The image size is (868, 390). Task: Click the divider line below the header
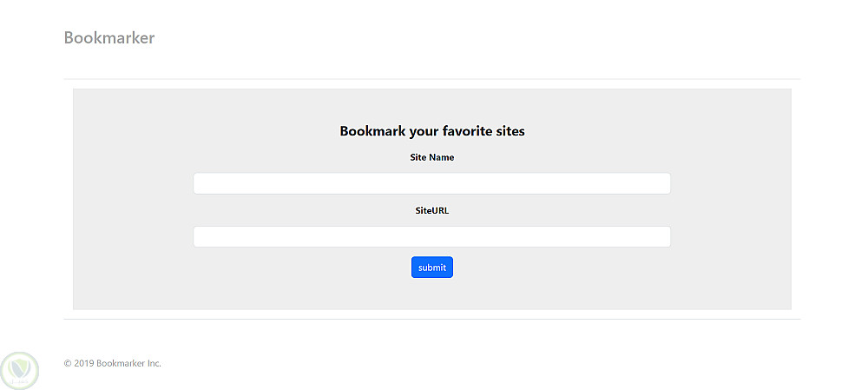coord(431,79)
